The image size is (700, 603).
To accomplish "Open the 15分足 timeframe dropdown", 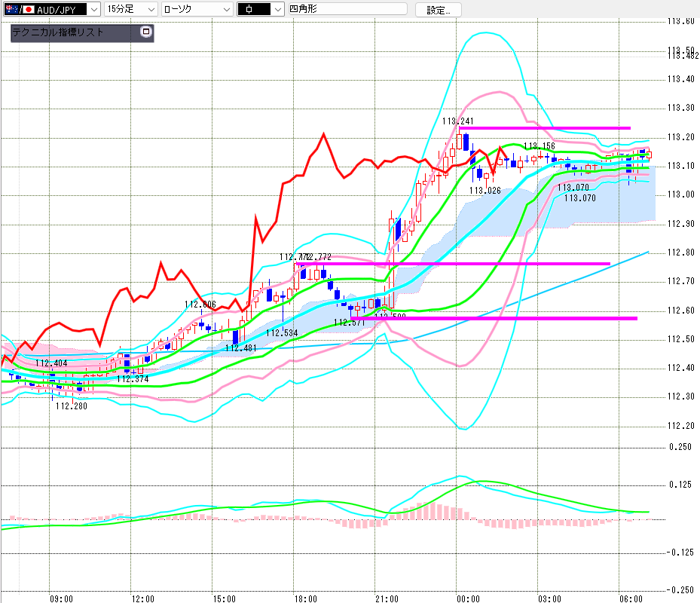I will pyautogui.click(x=131, y=9).
